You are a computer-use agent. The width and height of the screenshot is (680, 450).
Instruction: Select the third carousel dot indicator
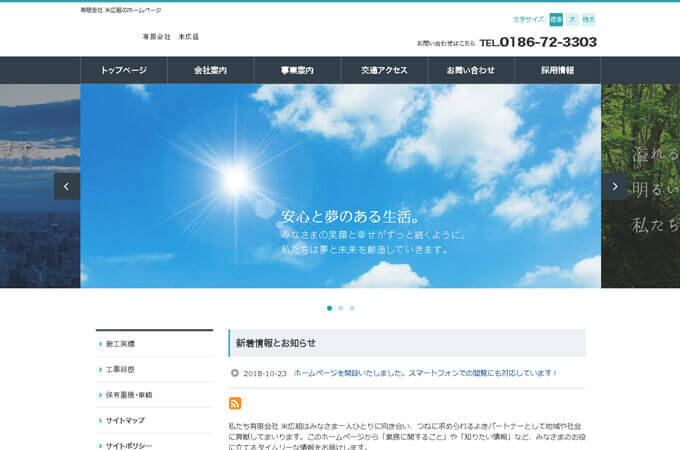click(352, 308)
